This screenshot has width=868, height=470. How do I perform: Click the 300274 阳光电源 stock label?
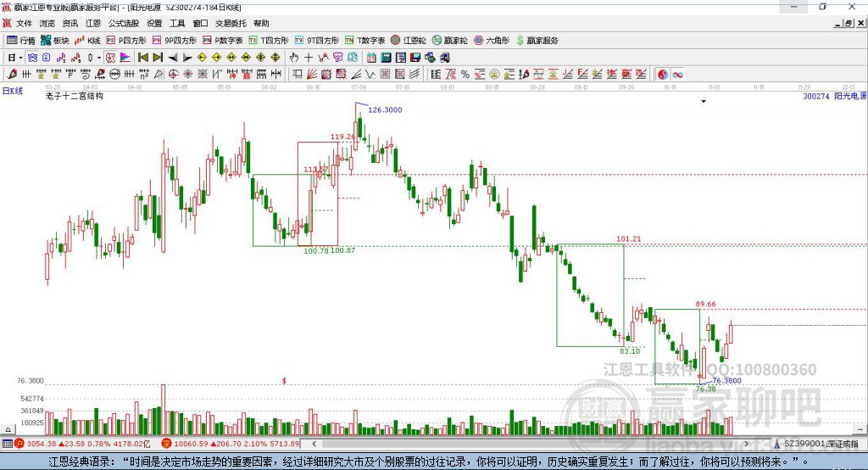[x=835, y=97]
